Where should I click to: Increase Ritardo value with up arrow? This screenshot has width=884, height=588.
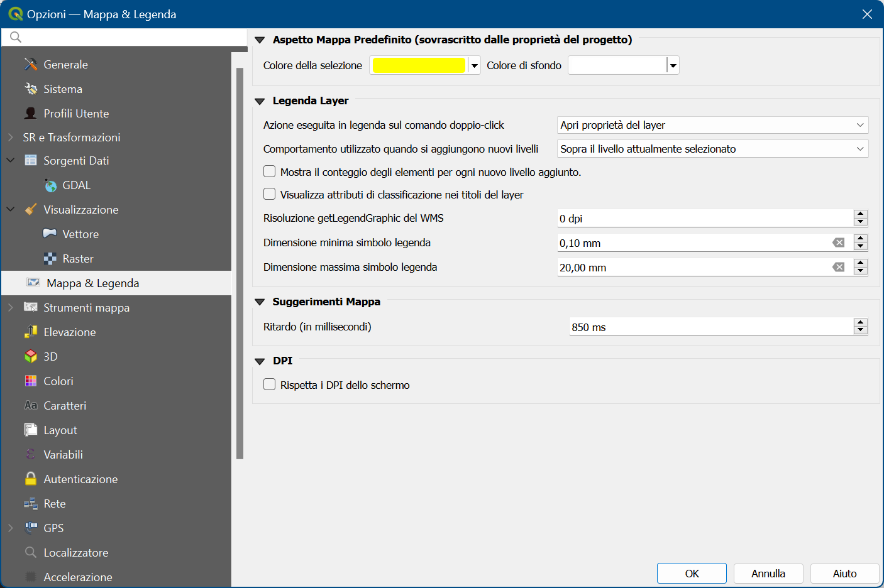[x=861, y=322]
